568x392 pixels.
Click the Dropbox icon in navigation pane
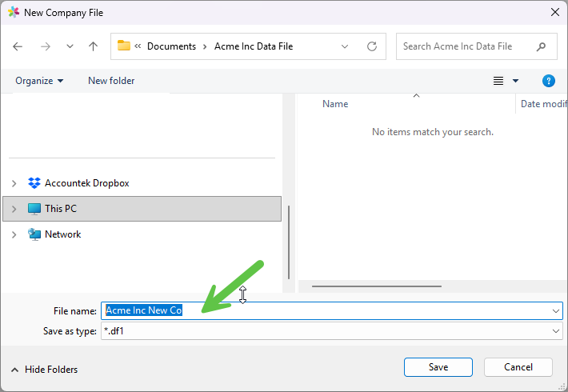pyautogui.click(x=34, y=183)
